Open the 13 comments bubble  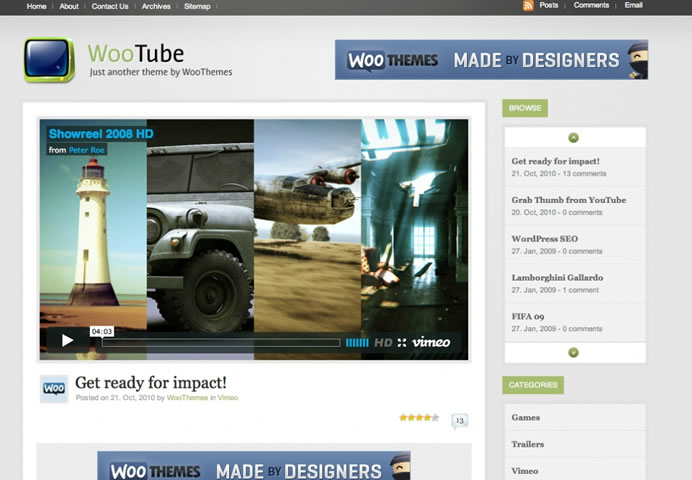(x=459, y=421)
